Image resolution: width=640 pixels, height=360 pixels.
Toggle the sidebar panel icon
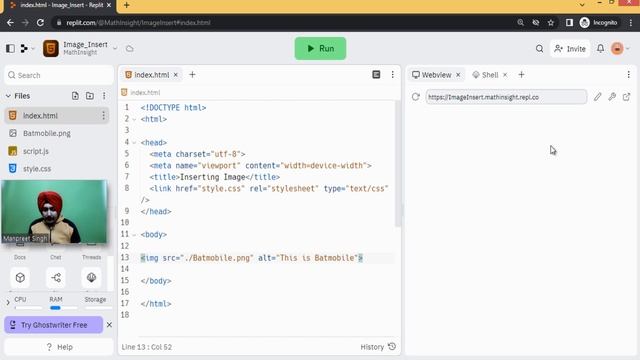(10, 49)
